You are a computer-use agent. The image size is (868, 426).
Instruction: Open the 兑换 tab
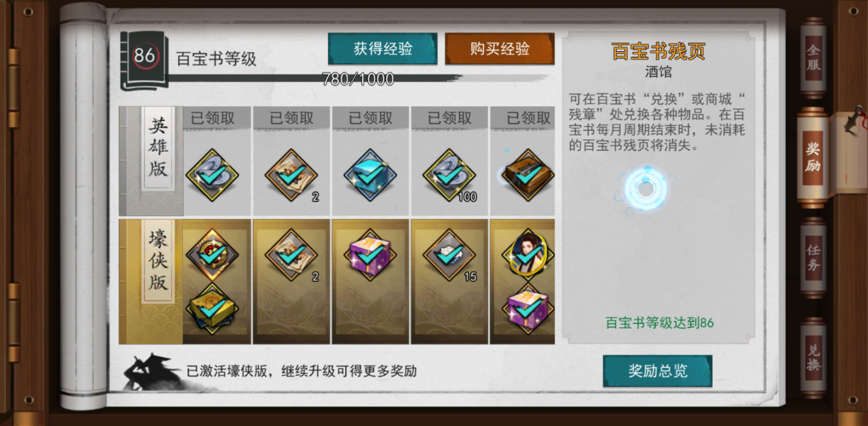point(813,357)
